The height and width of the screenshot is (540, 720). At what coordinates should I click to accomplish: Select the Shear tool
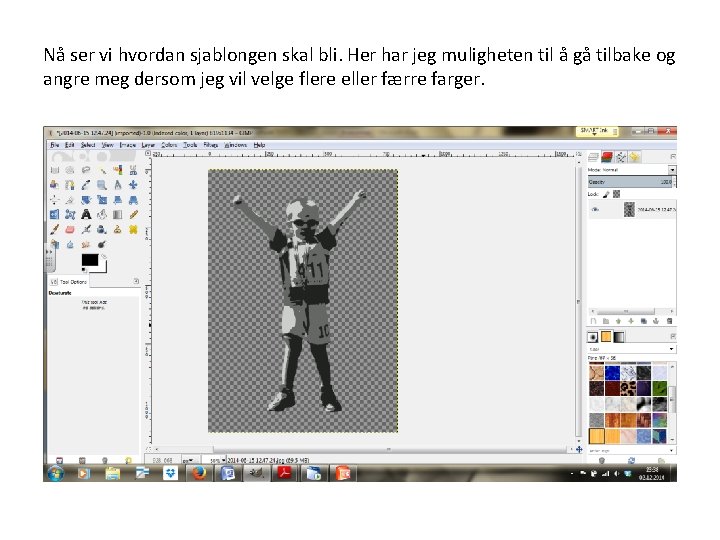[118, 200]
